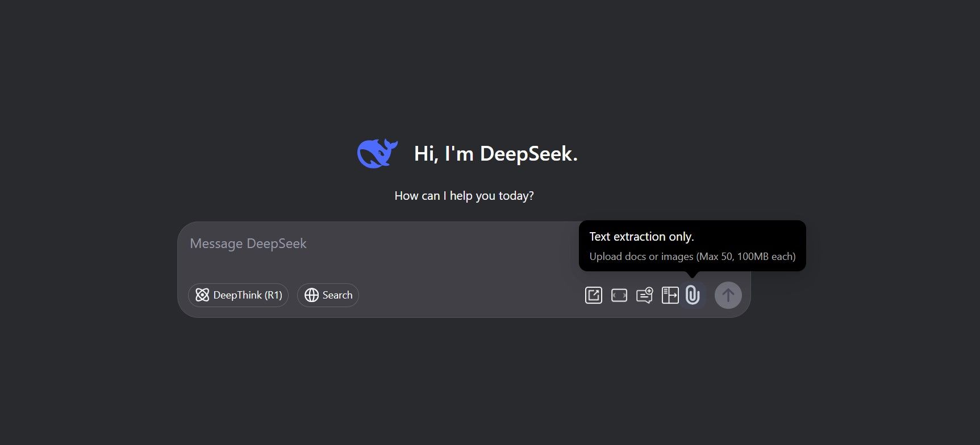The image size is (980, 445).
Task: Click the rectangle with side brackets icon
Action: [x=619, y=295]
